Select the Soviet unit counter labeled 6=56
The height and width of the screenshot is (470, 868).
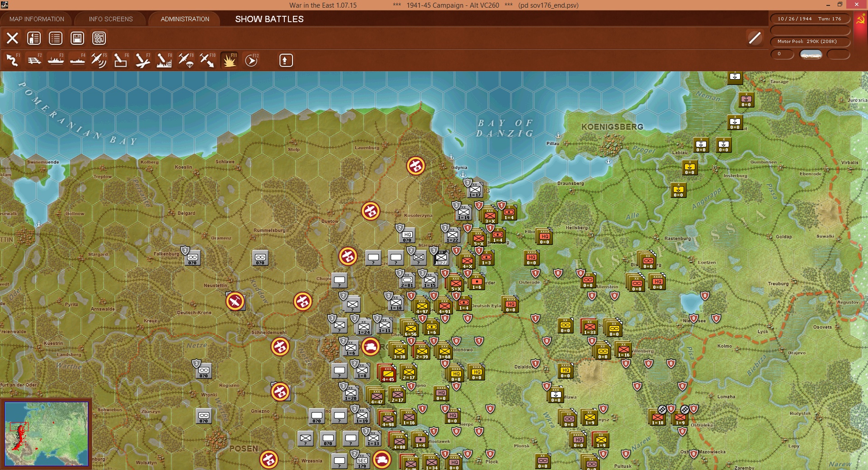[410, 329]
